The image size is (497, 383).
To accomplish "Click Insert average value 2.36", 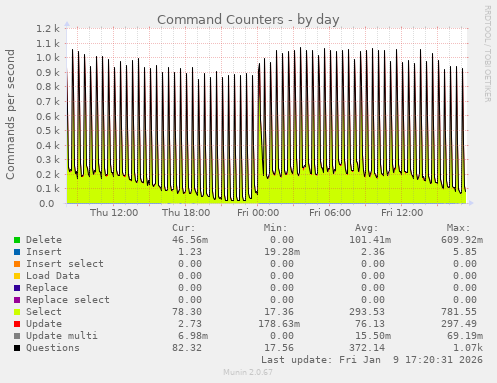I will tap(373, 252).
